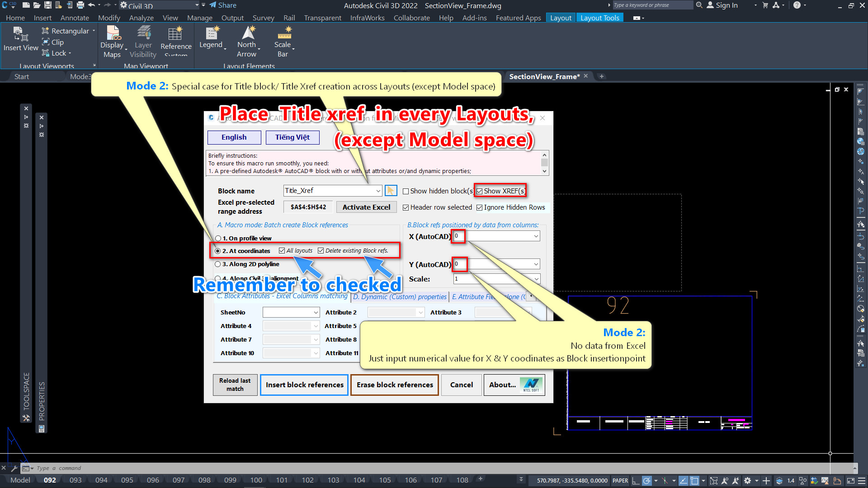868x488 pixels.
Task: Open the Scale combo box dropdown
Action: (536, 279)
